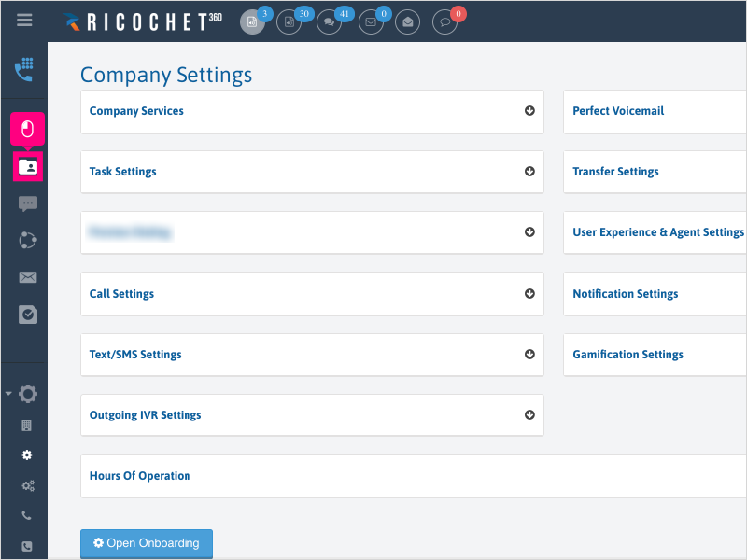The width and height of the screenshot is (747, 560).
Task: Open the Call Settings section title
Action: (121, 294)
